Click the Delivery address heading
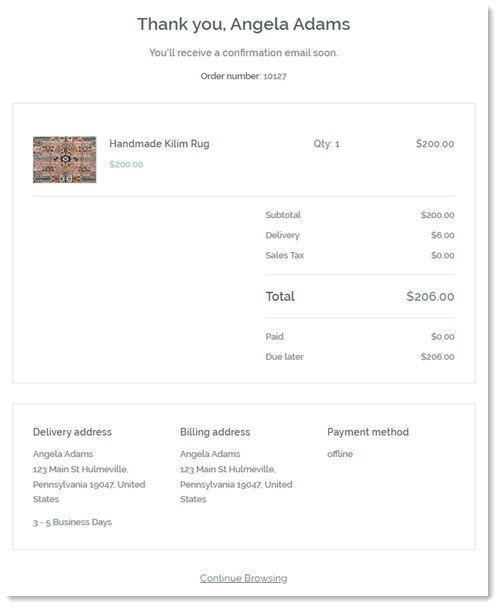The image size is (500, 608). 72,432
